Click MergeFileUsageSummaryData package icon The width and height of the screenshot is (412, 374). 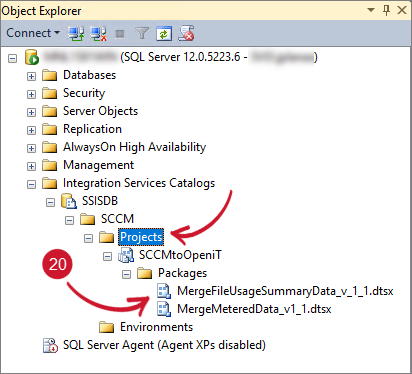pos(164,291)
